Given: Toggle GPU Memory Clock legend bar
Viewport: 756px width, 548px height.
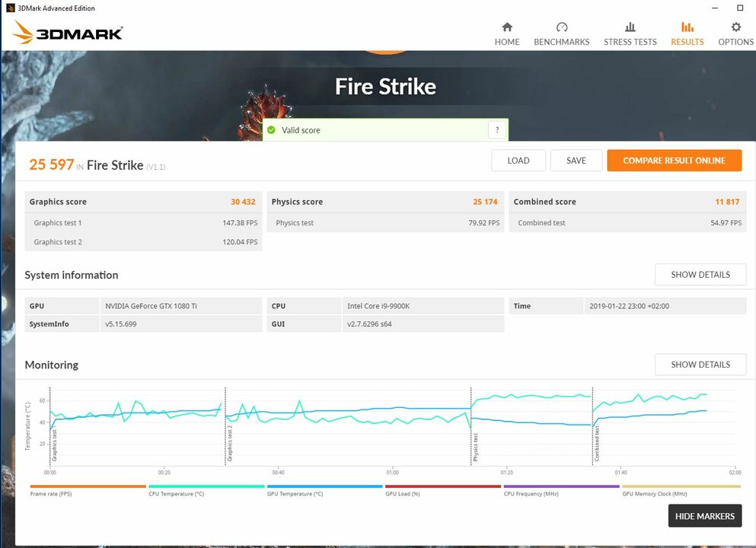Looking at the screenshot, I should click(681, 487).
